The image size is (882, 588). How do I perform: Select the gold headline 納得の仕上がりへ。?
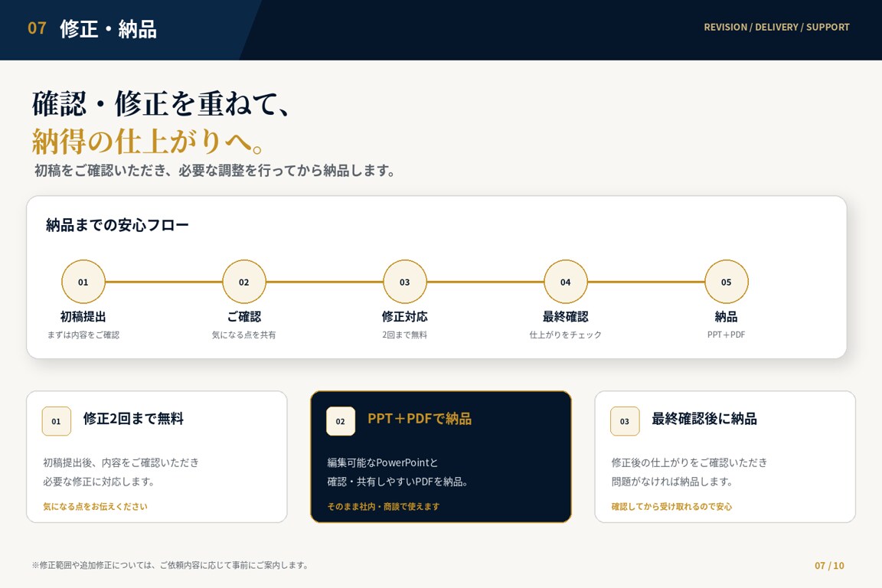pyautogui.click(x=148, y=141)
